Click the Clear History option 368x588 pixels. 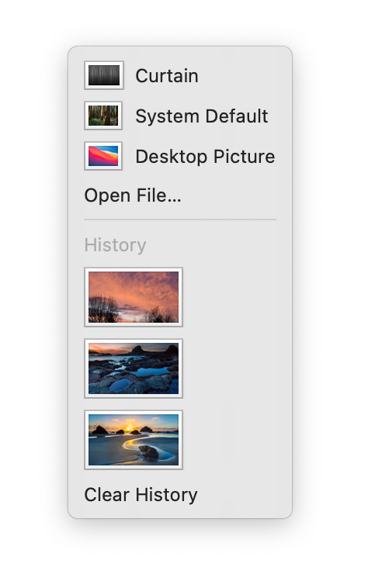click(x=141, y=495)
